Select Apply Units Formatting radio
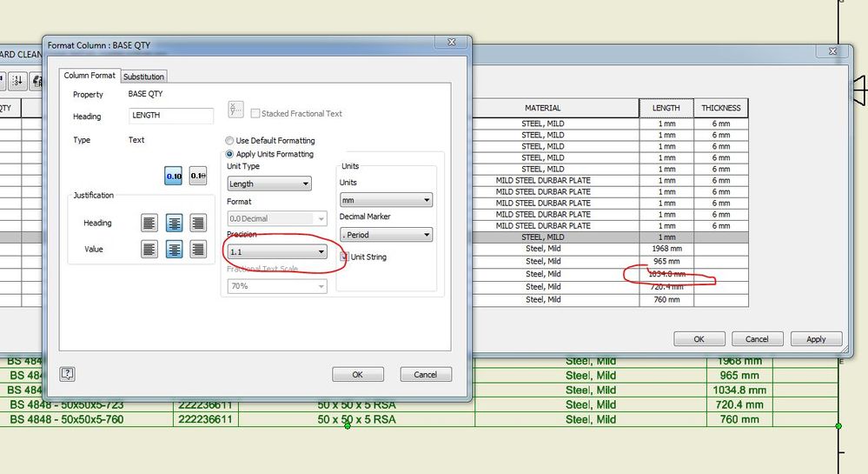This screenshot has width=868, height=474. [x=229, y=154]
